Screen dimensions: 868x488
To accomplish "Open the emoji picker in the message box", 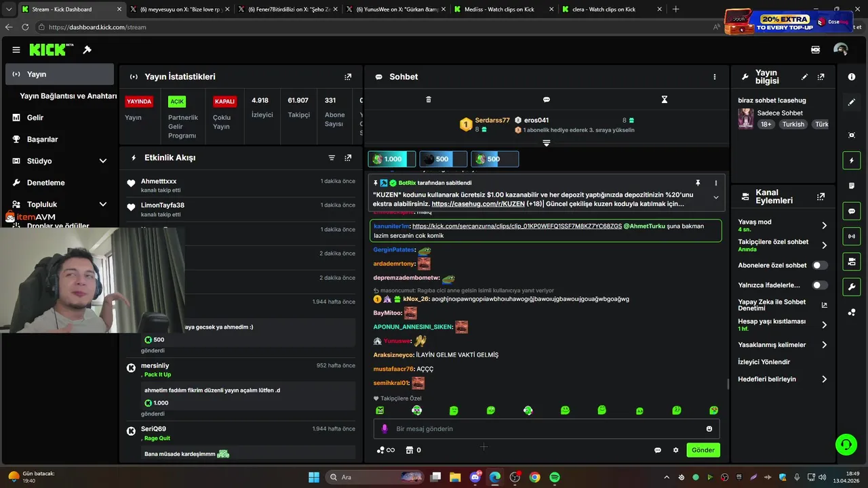I will point(709,428).
